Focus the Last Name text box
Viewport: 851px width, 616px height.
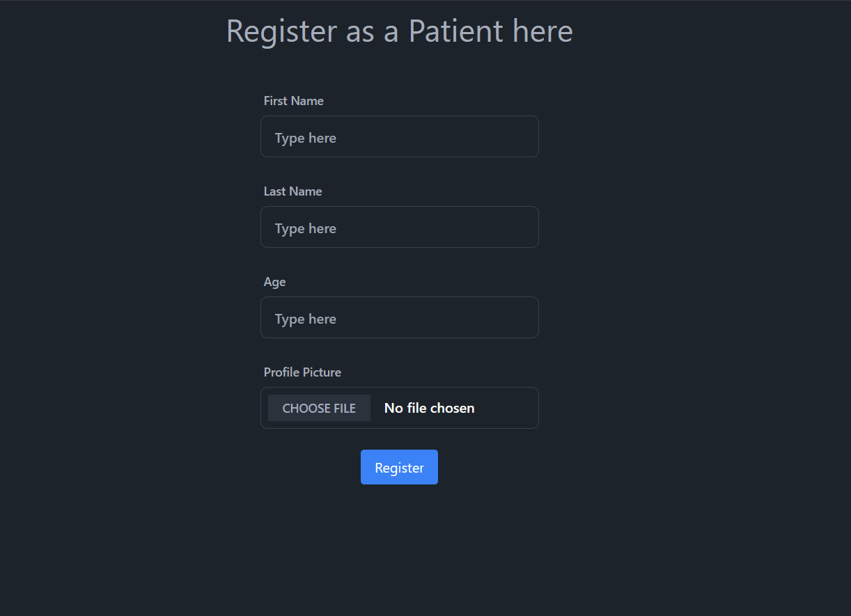pyautogui.click(x=399, y=227)
